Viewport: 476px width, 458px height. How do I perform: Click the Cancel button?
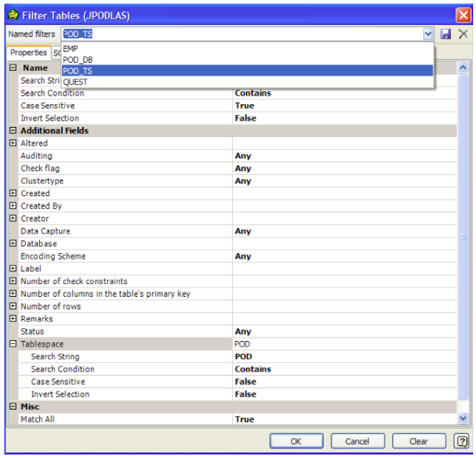(x=358, y=441)
